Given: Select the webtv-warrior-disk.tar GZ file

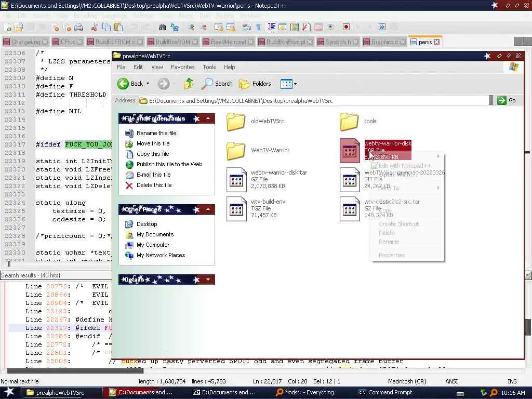Looking at the screenshot, I should pyautogui.click(x=267, y=179).
